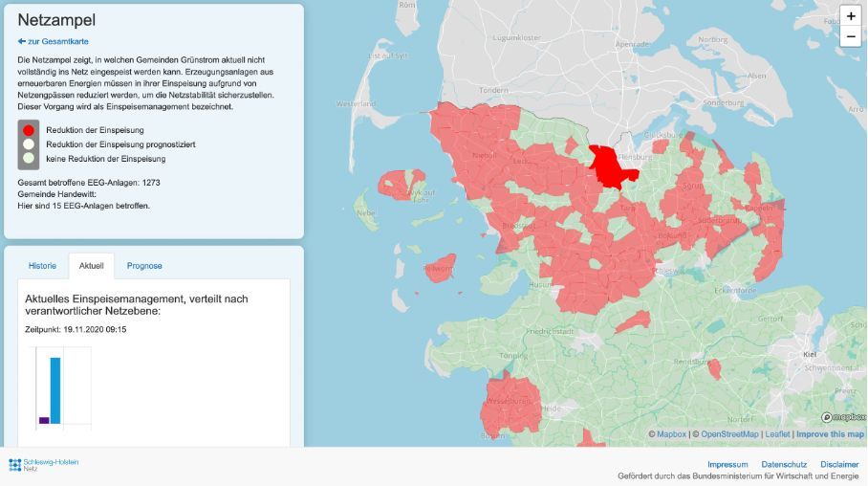Viewport: 868px width, 486px height.
Task: Open the Impressum link
Action: click(x=727, y=464)
